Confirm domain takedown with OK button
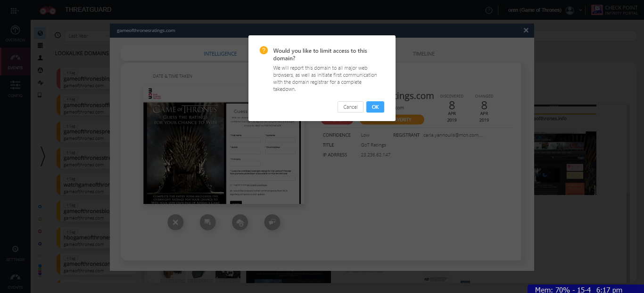 375,107
